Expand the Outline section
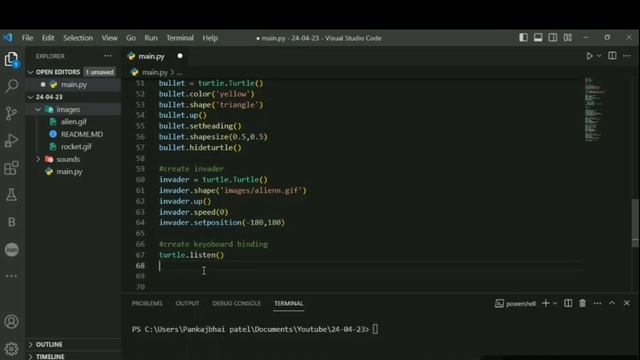 pyautogui.click(x=31, y=344)
